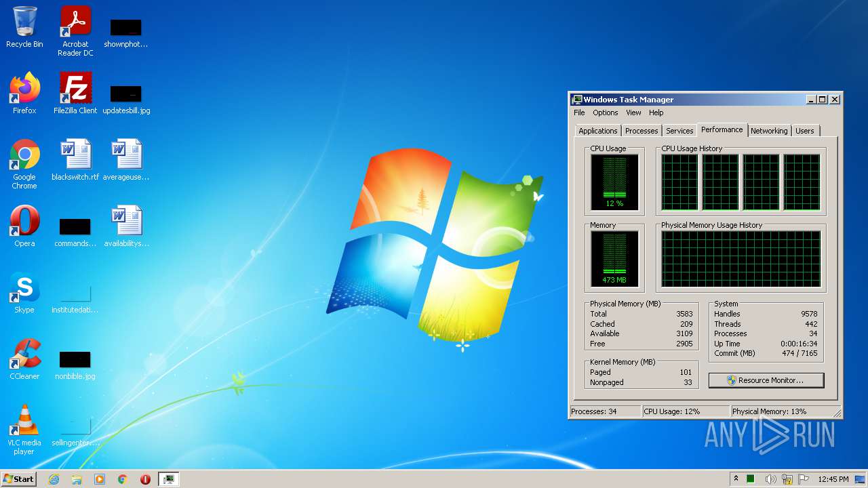The height and width of the screenshot is (488, 868).
Task: Open the File menu in Task Manager
Action: tap(579, 113)
